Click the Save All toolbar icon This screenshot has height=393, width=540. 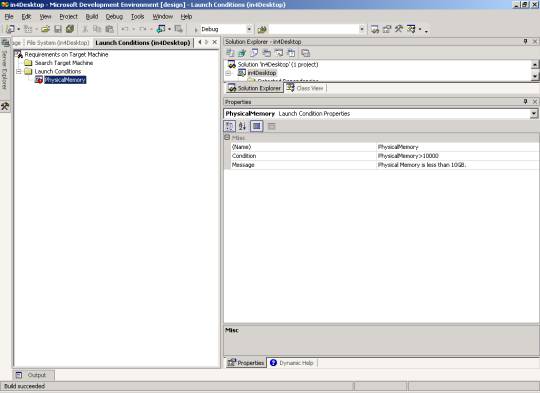pos(70,29)
